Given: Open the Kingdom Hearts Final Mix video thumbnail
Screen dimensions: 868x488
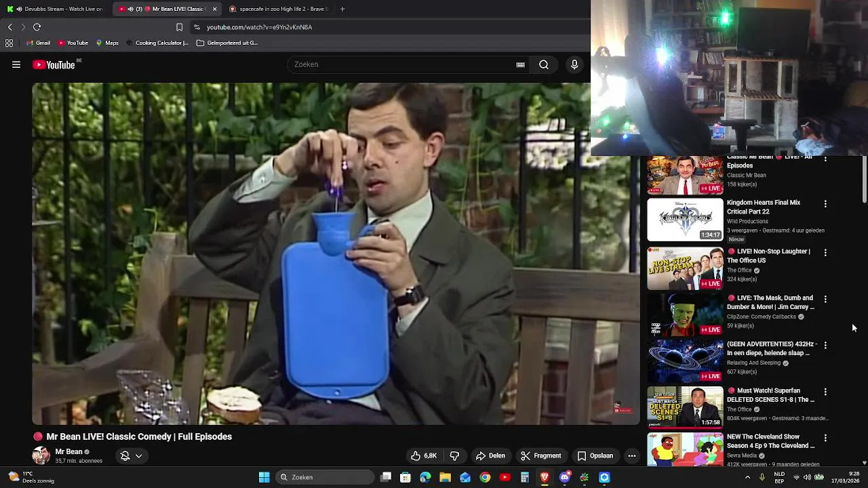Looking at the screenshot, I should pyautogui.click(x=685, y=220).
